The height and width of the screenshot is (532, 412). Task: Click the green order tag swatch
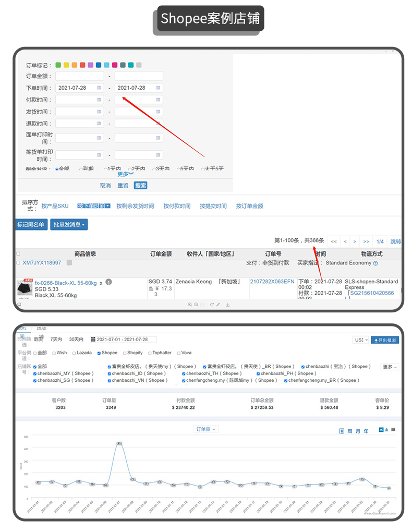(x=58, y=65)
